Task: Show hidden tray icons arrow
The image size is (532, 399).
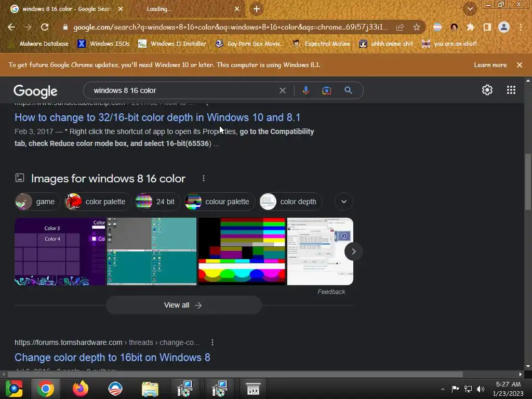Action: point(443,389)
